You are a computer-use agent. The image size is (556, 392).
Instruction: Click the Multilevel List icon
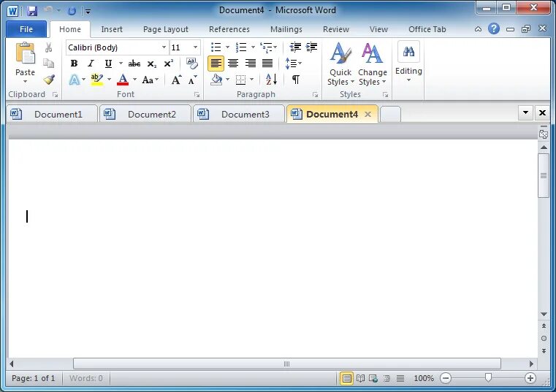pyautogui.click(x=266, y=47)
